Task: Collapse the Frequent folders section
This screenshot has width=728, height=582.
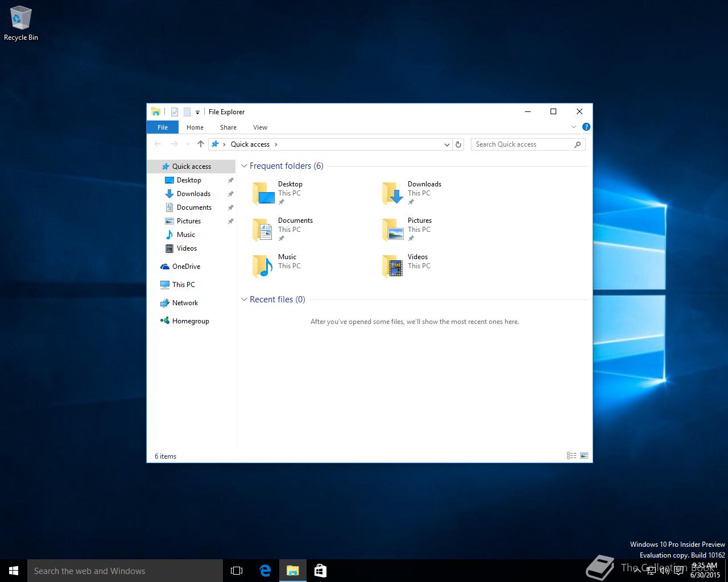Action: pos(244,166)
